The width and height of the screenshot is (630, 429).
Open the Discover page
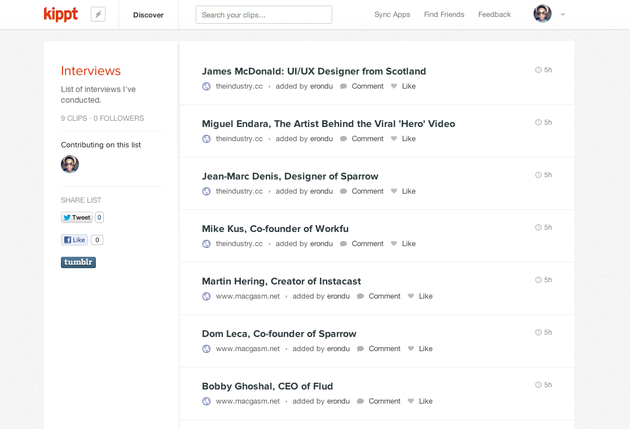coord(148,15)
